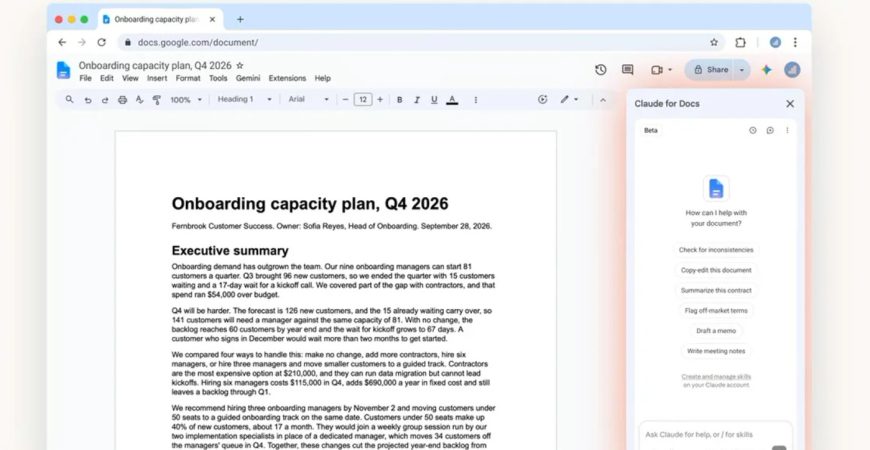Open the Help menu
This screenshot has width=870, height=450.
(x=322, y=78)
